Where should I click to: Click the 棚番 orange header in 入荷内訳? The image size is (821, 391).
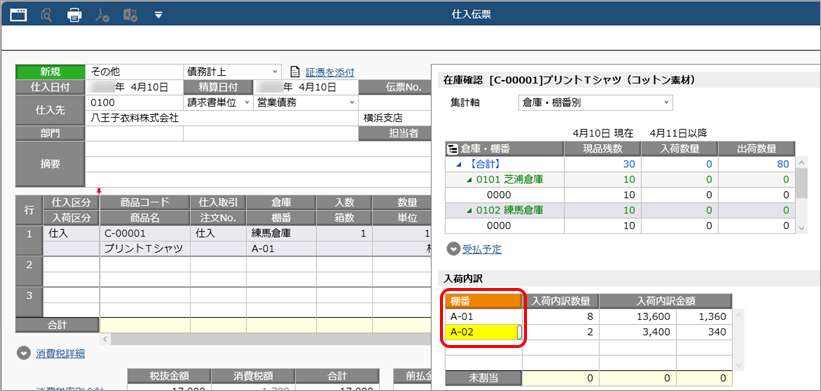(x=484, y=300)
